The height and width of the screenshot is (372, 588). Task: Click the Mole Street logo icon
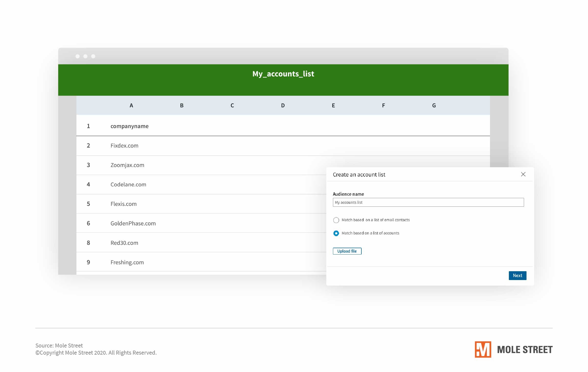[483, 349]
